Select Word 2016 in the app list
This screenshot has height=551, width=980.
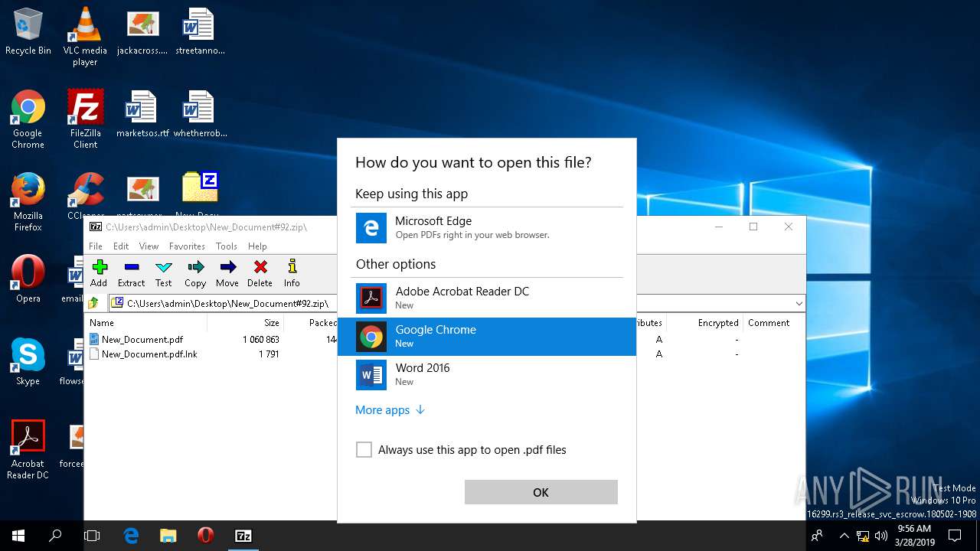(x=487, y=375)
